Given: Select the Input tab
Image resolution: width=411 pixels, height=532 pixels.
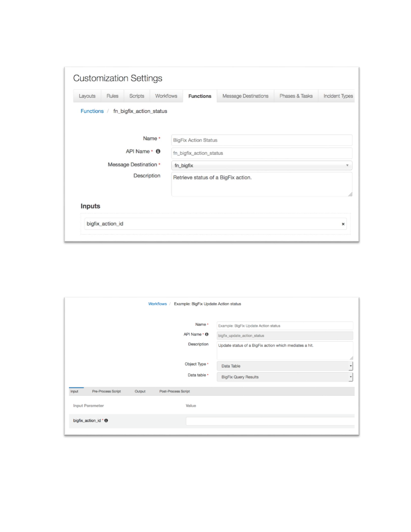Looking at the screenshot, I should [x=75, y=392].
